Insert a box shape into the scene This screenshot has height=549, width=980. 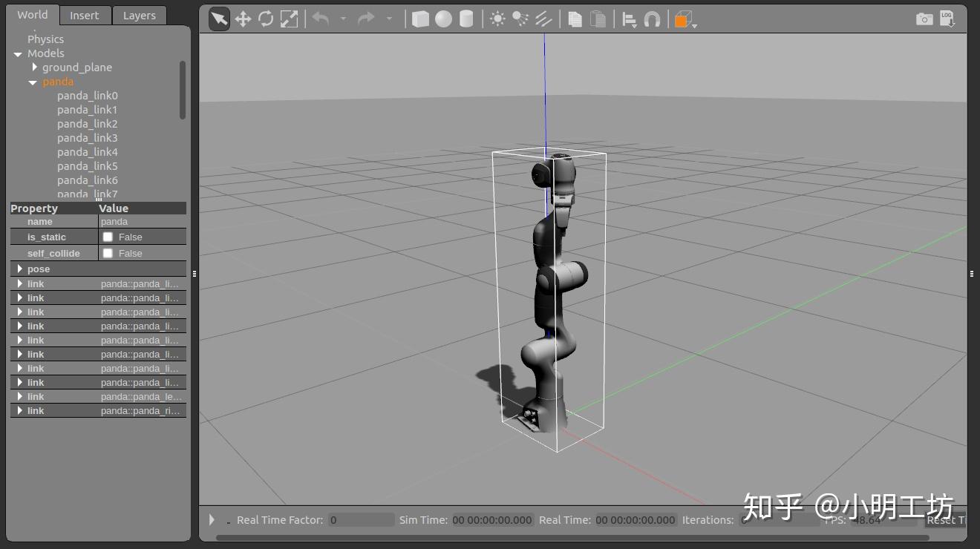(x=419, y=19)
